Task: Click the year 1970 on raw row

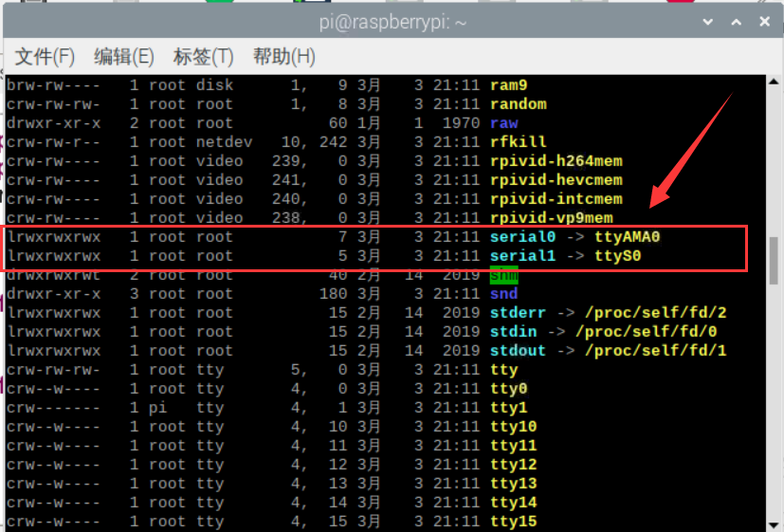Action: [461, 123]
